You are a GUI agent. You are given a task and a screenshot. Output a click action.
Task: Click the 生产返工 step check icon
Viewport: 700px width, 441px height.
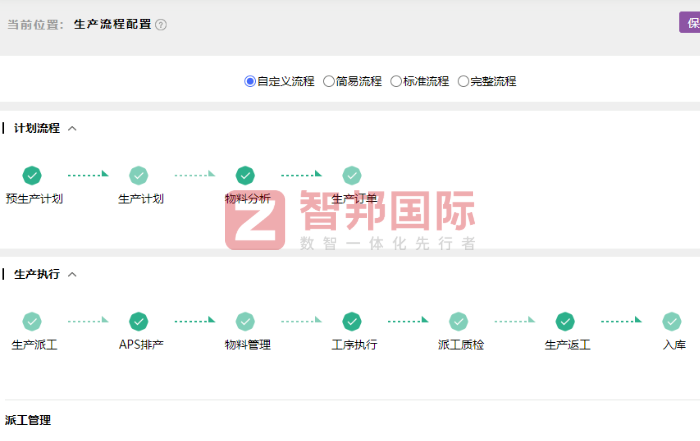point(565,321)
